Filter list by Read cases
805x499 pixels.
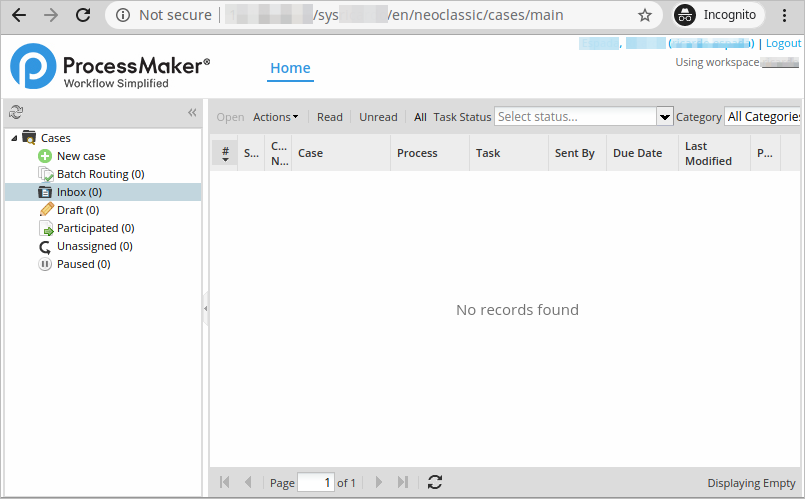tap(330, 117)
